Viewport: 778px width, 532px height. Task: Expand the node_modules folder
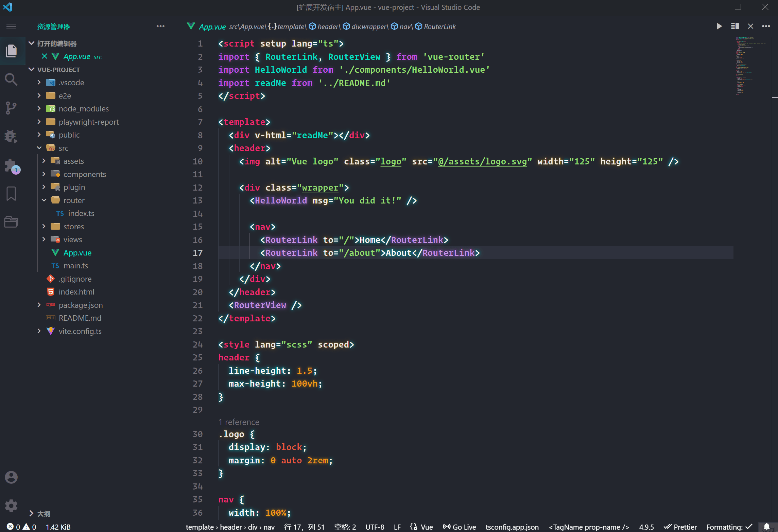pos(39,108)
